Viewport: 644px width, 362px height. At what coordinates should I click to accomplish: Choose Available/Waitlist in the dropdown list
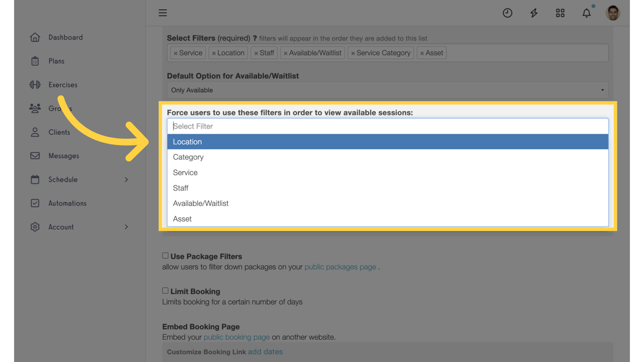pyautogui.click(x=388, y=204)
